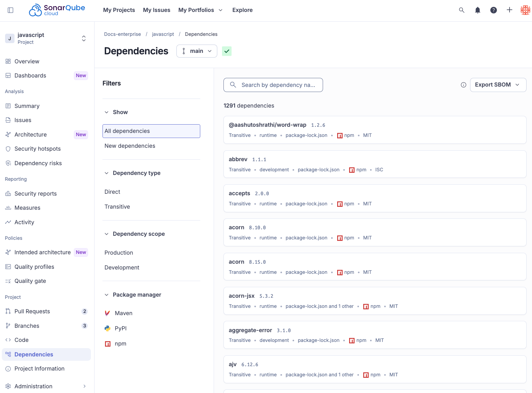Go to My Projects

(x=119, y=10)
